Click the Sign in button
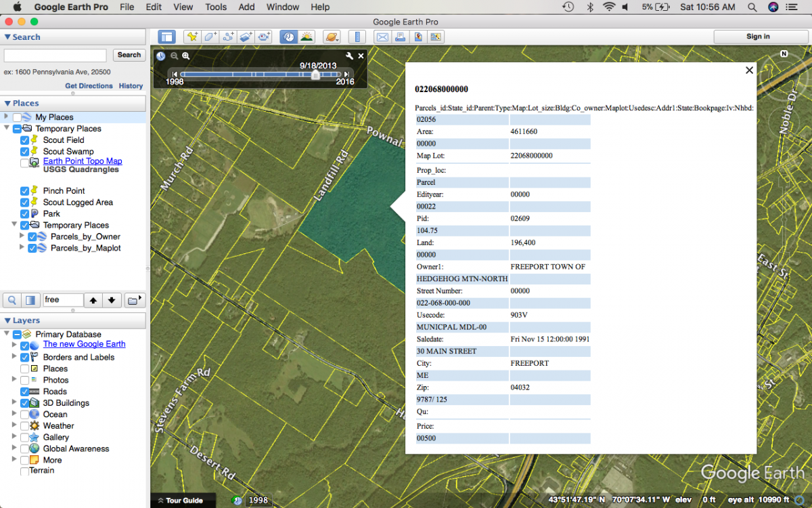812x508 pixels. click(x=758, y=37)
